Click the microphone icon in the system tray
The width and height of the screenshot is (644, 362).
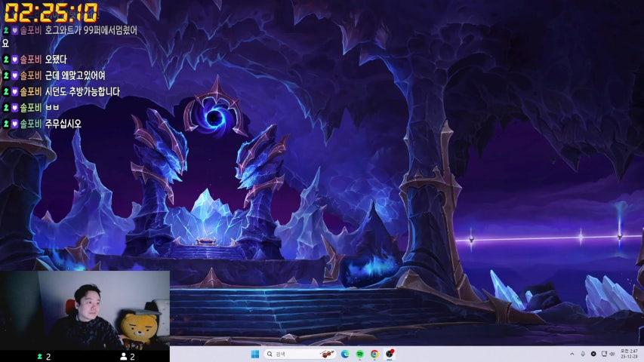tap(583, 354)
